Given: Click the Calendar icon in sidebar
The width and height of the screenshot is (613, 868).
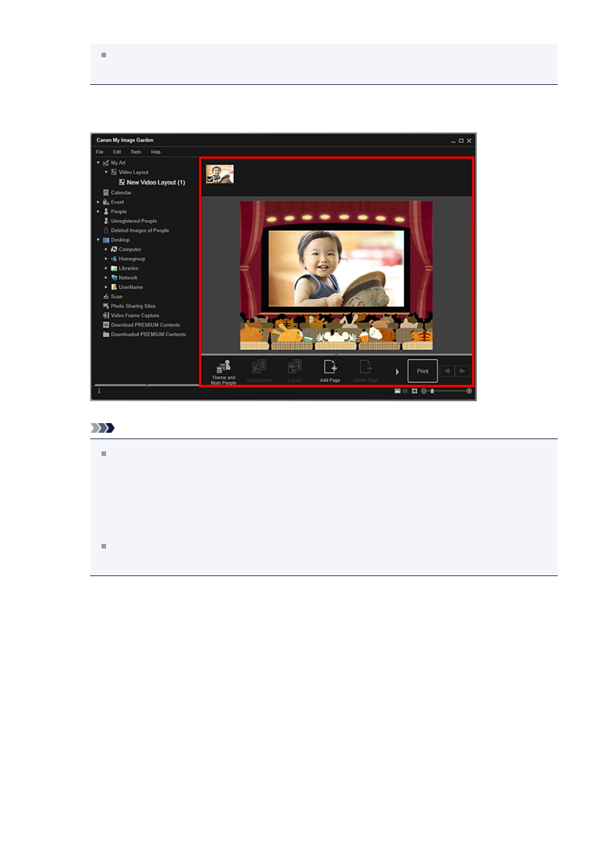Looking at the screenshot, I should click(x=106, y=192).
